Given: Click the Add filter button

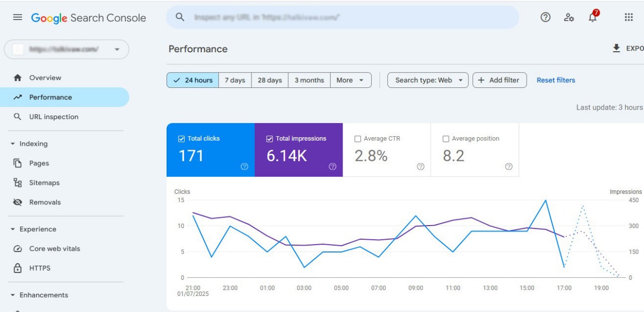Looking at the screenshot, I should [x=499, y=80].
